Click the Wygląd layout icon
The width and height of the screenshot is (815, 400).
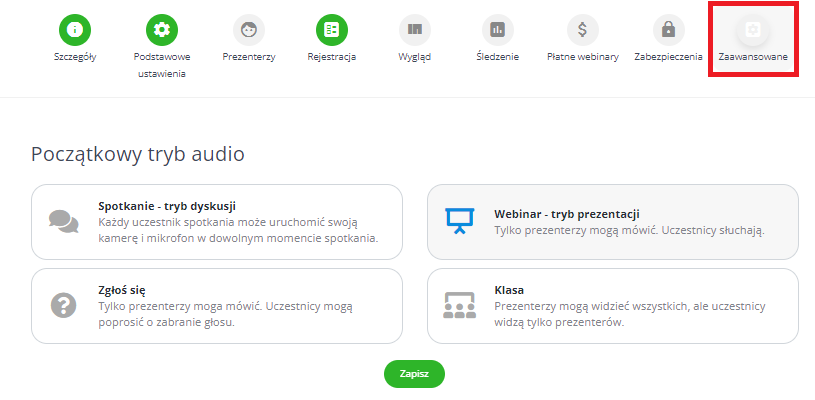click(414, 30)
